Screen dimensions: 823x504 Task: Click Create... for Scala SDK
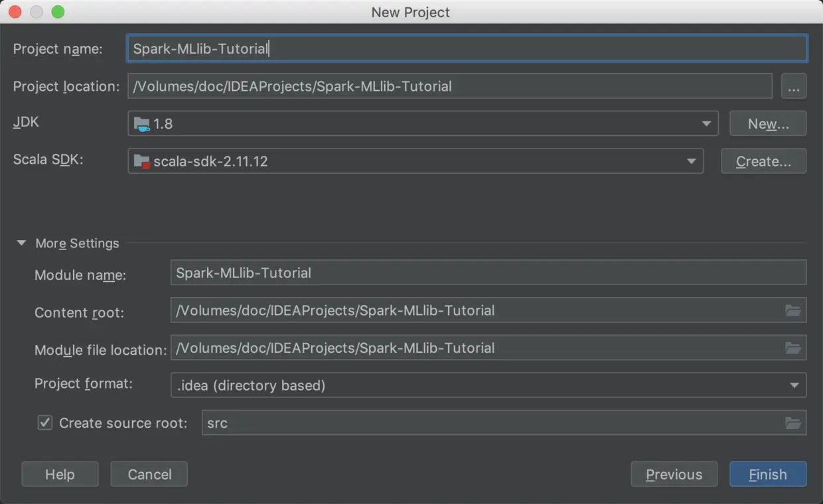pyautogui.click(x=764, y=161)
